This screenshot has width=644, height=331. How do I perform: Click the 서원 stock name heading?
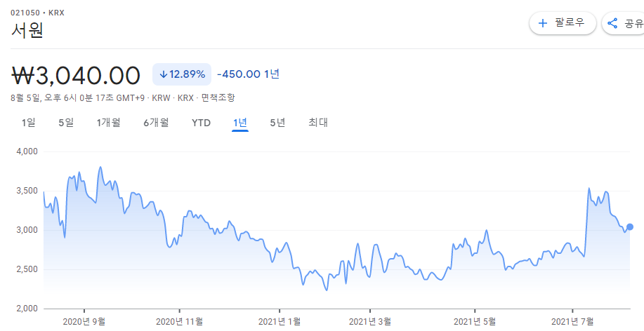click(x=27, y=30)
